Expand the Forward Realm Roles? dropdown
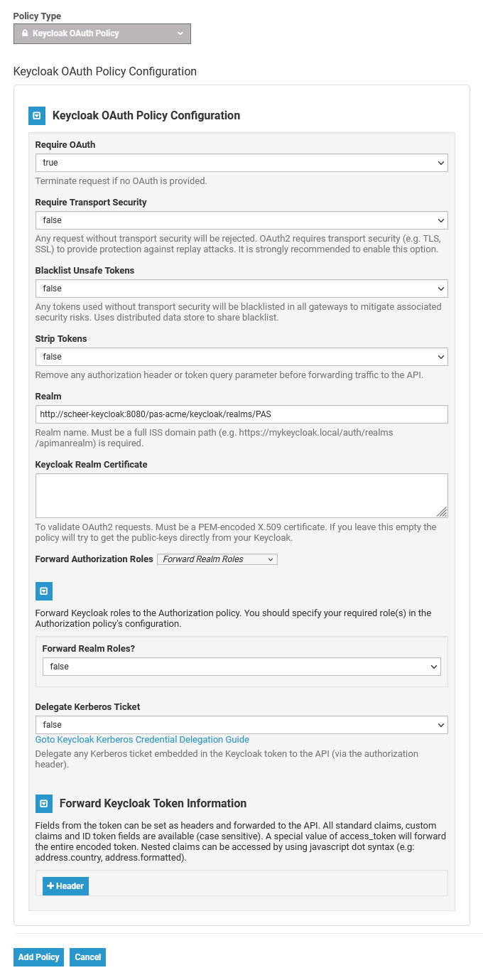The height and width of the screenshot is (980, 483). tap(241, 667)
